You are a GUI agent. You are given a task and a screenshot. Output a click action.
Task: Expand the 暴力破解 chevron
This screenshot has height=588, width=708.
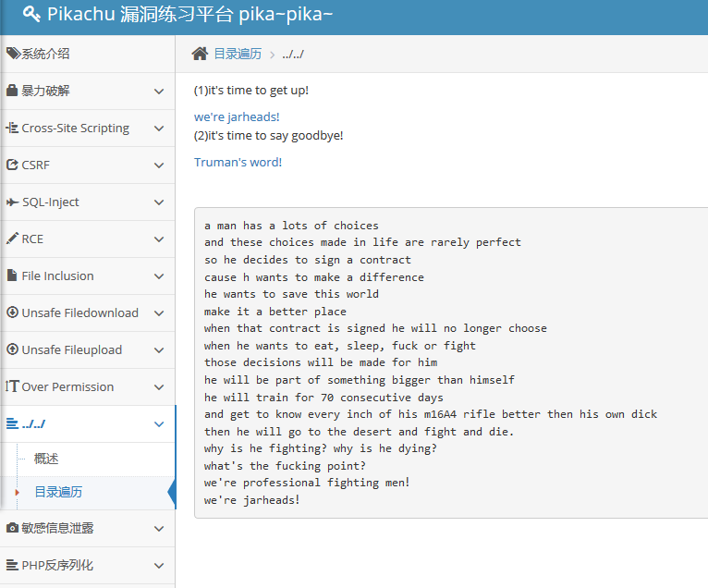[159, 92]
